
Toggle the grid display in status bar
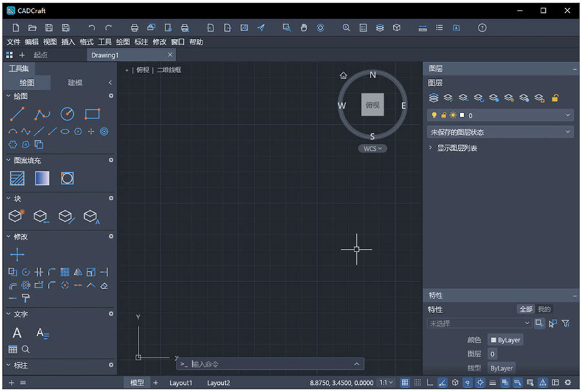[405, 382]
